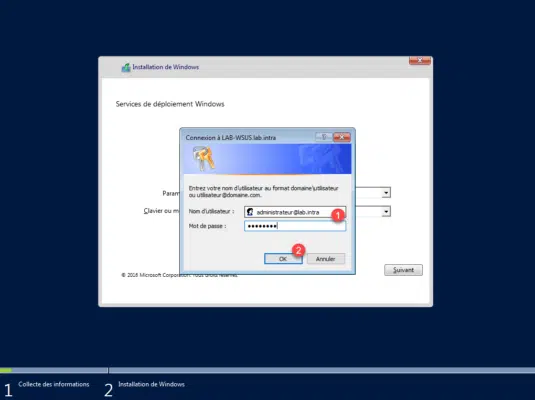Focus the Mot de passe field
Screen dimensions: 535x400
pyautogui.click(x=295, y=226)
